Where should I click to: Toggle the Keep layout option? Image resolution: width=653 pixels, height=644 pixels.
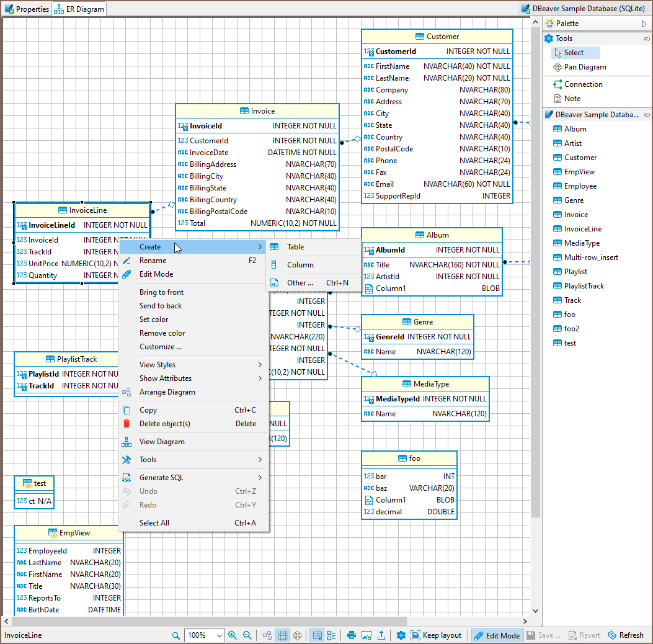click(x=437, y=635)
